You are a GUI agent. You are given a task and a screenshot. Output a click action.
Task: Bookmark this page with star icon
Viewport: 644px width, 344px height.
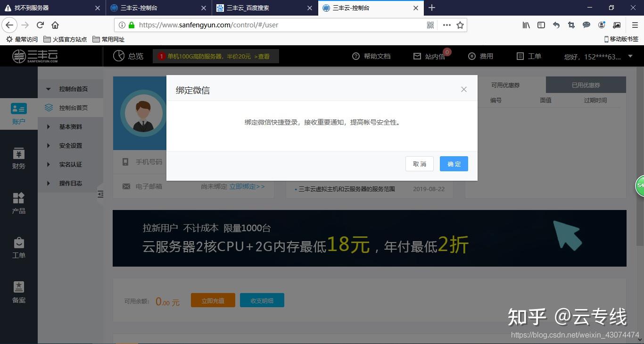pos(460,25)
